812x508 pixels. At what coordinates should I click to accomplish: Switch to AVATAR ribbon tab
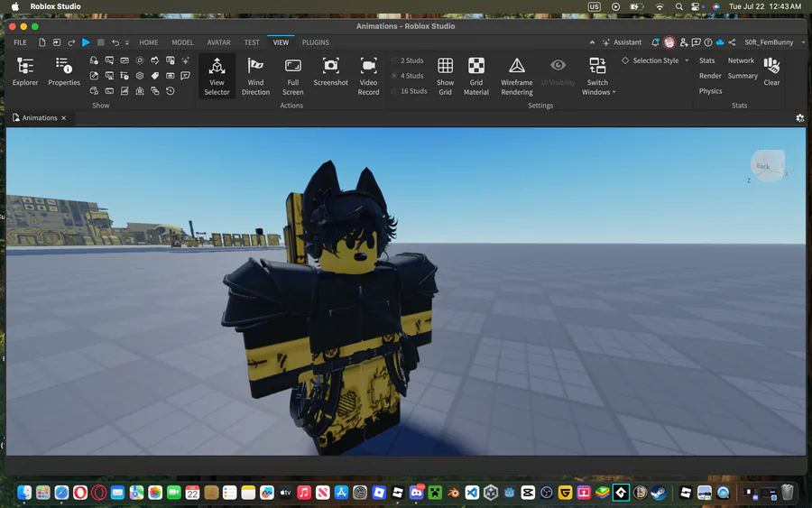pyautogui.click(x=218, y=42)
